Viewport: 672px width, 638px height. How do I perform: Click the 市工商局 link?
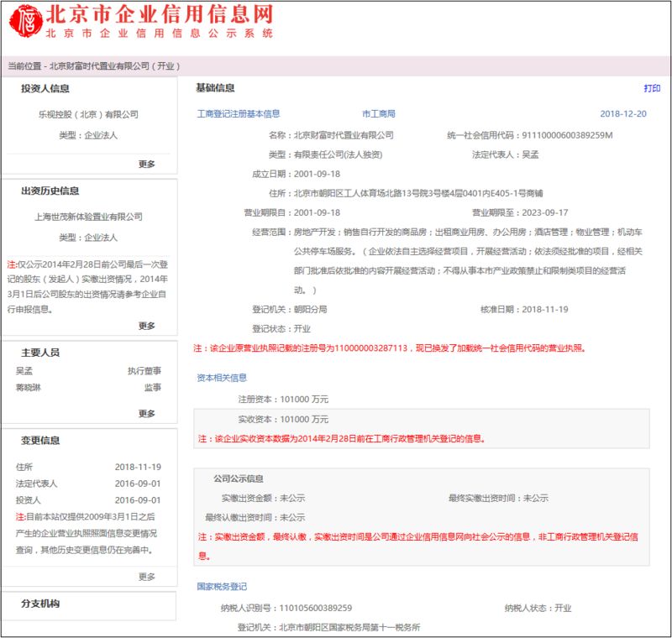379,114
